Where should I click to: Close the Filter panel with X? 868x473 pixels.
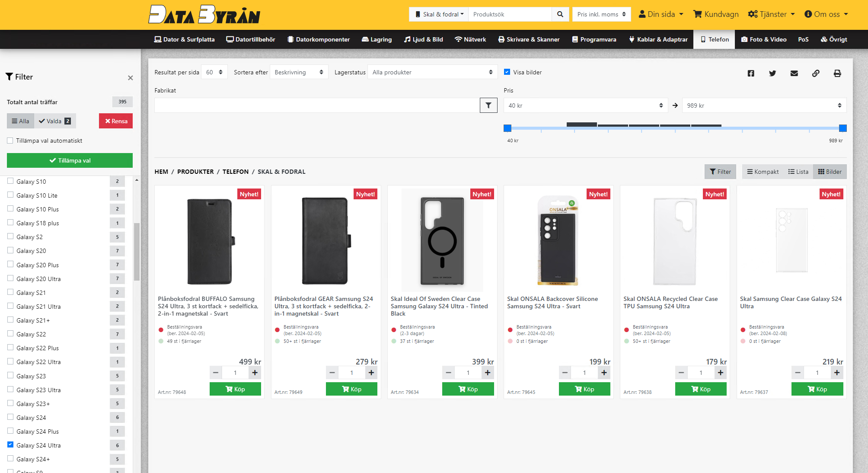(130, 78)
